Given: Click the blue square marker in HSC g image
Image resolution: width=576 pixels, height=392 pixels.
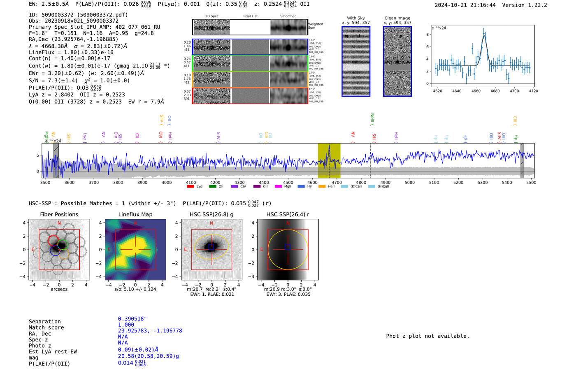Looking at the screenshot, I should 211,247.
